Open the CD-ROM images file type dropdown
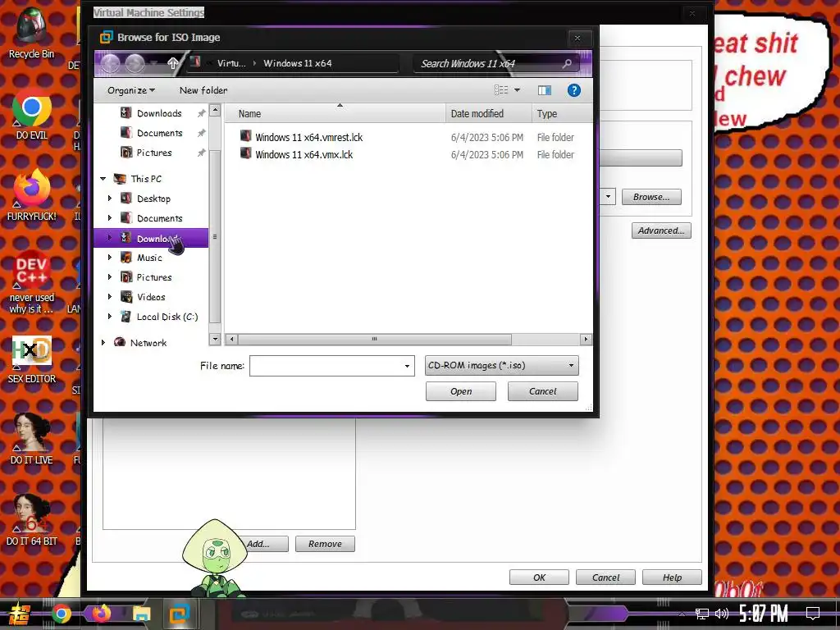Image resolution: width=840 pixels, height=630 pixels. [502, 365]
